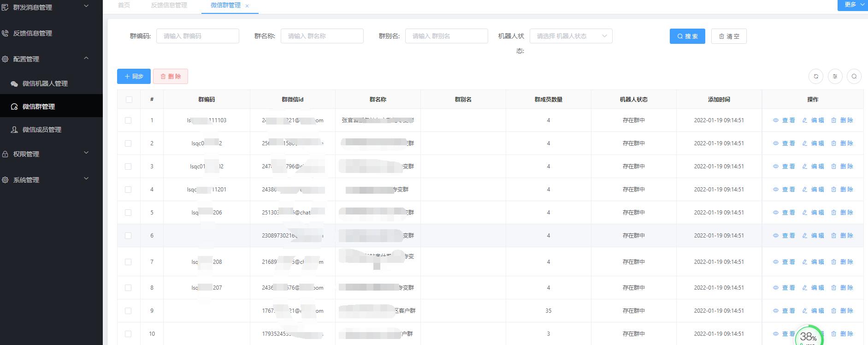Select the checkbox for row 8
This screenshot has height=345, width=868.
(128, 288)
